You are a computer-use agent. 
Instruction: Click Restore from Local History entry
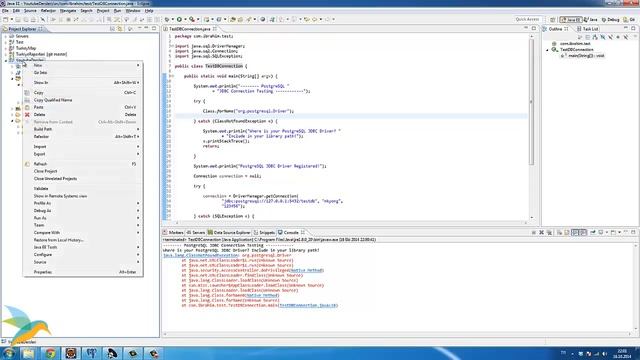tap(83, 240)
